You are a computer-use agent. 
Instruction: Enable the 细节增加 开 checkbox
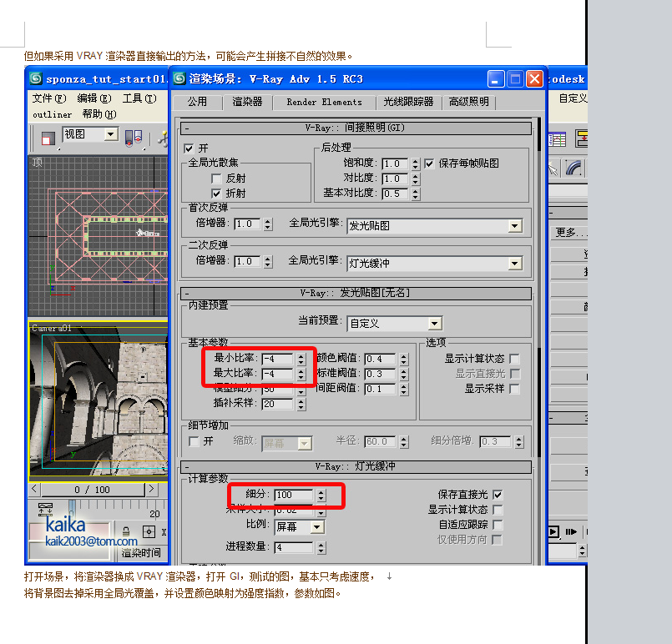point(195,441)
